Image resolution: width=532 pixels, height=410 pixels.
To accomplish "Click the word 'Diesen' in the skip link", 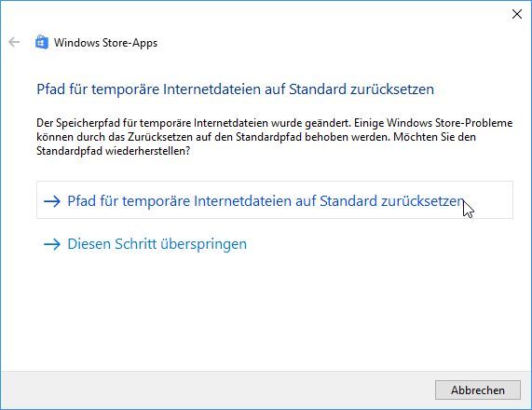I will [x=89, y=244].
